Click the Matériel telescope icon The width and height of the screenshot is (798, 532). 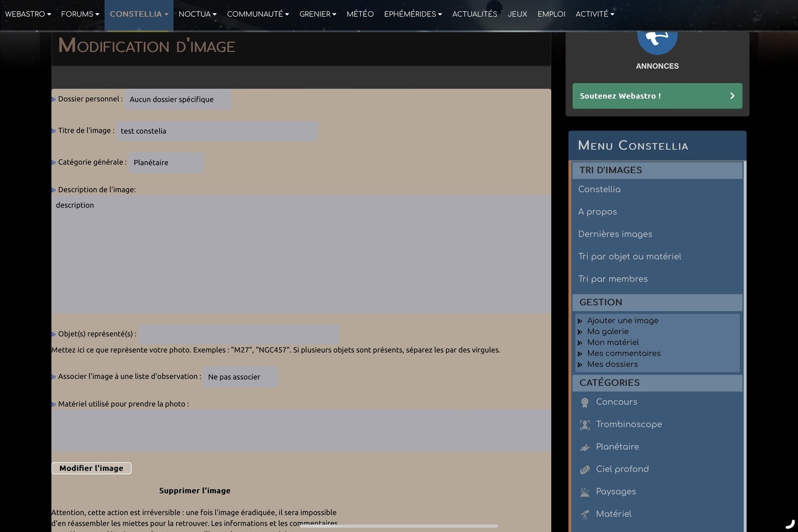point(585,514)
